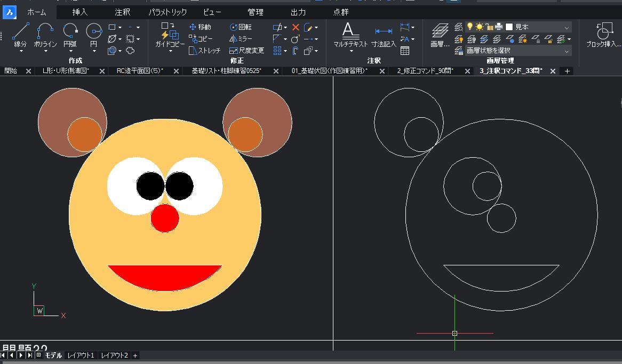
Task: Switch to the 注釈 ribbon tab
Action: point(122,12)
